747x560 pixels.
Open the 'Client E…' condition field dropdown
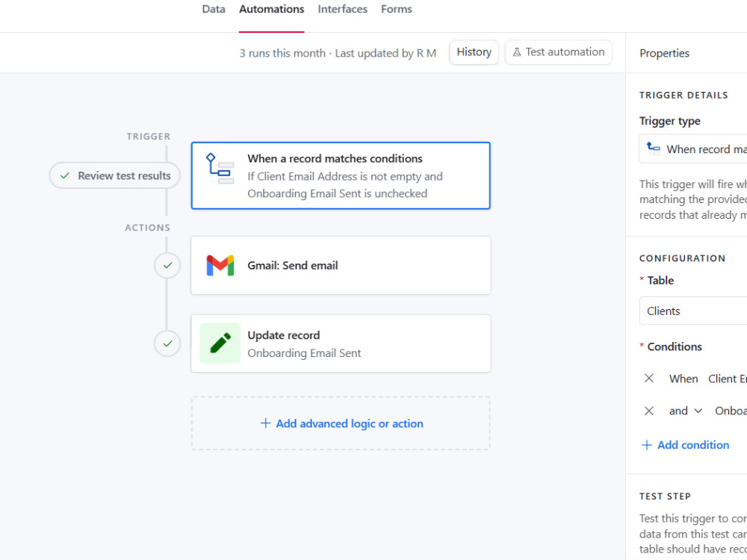point(728,379)
